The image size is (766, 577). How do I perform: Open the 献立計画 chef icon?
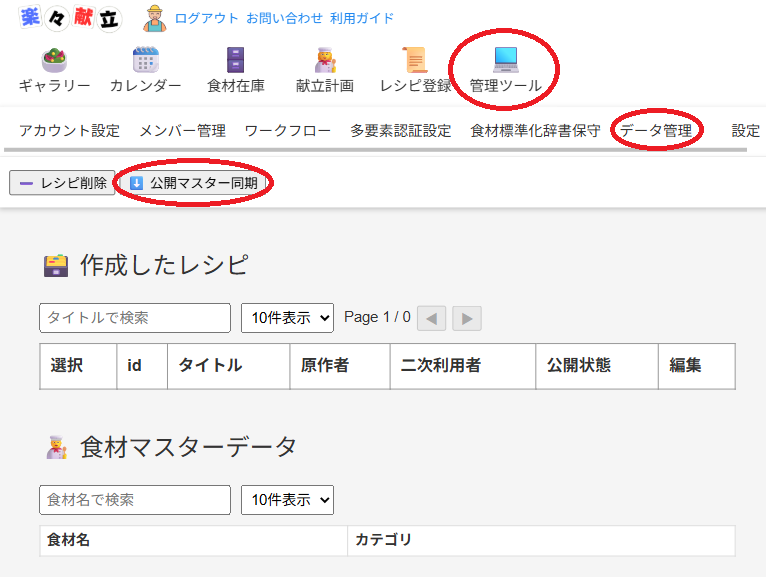(325, 60)
